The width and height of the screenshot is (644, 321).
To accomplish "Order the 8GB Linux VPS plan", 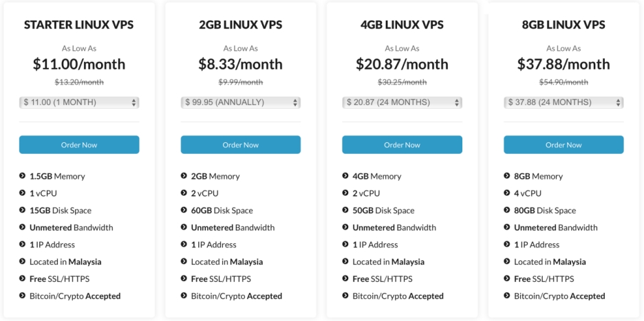I will [563, 144].
